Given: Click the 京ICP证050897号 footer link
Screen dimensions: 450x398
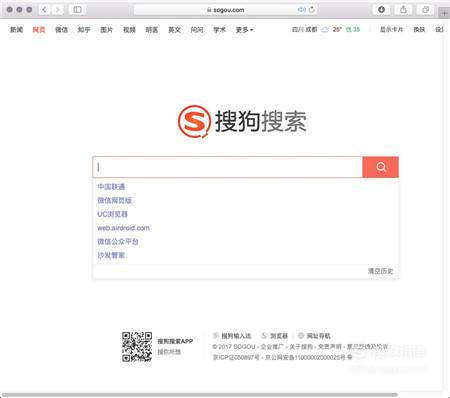Looking at the screenshot, I should tap(236, 357).
